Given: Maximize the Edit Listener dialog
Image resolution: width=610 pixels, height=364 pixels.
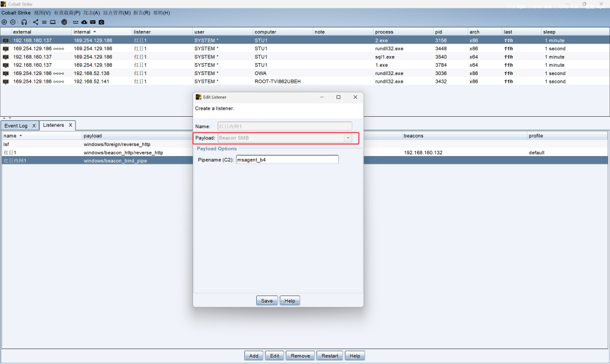Looking at the screenshot, I should pyautogui.click(x=338, y=97).
